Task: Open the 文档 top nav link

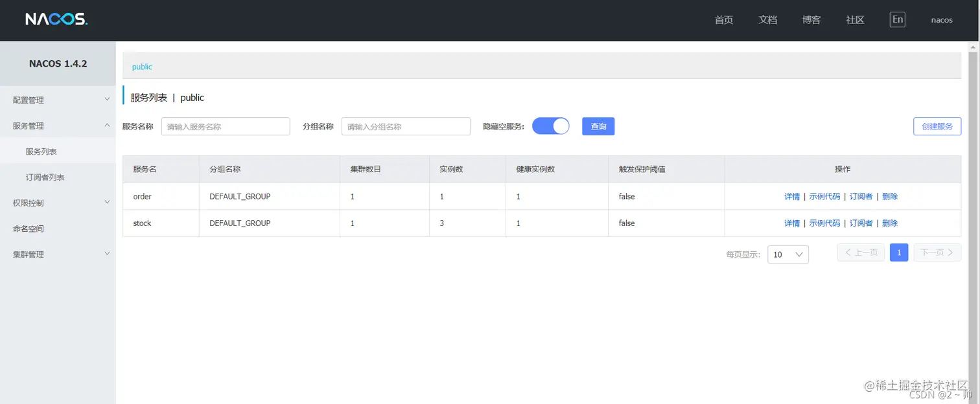Action: [767, 20]
